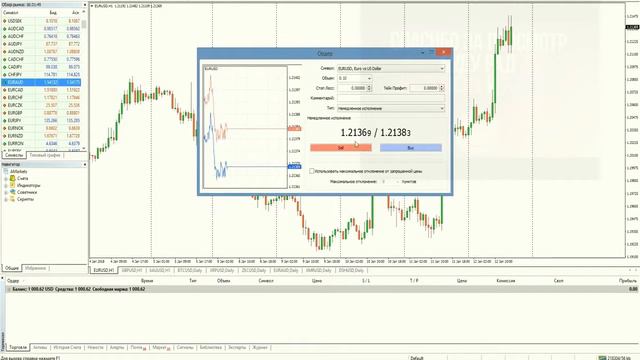Select the broker root item in Navigator tree

pos(18,171)
